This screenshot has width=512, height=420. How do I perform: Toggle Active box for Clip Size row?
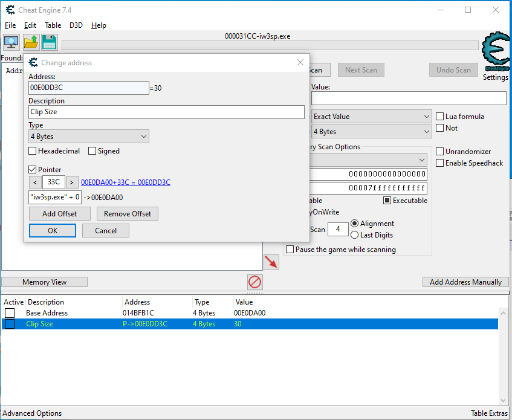(x=10, y=324)
